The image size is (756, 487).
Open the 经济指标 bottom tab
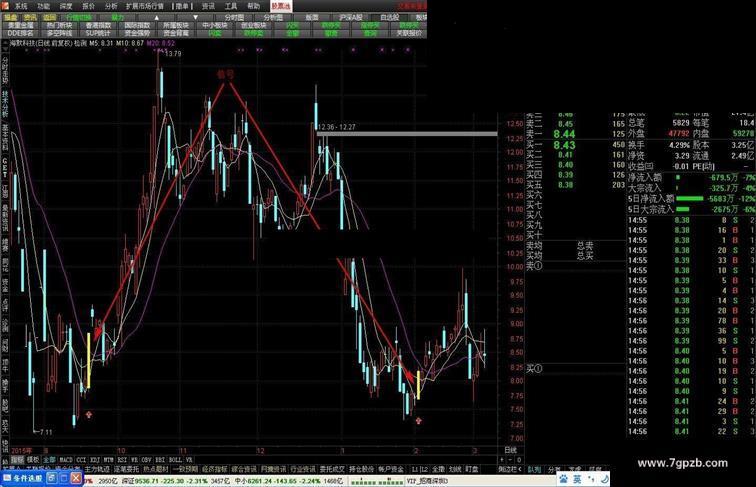[x=215, y=469]
